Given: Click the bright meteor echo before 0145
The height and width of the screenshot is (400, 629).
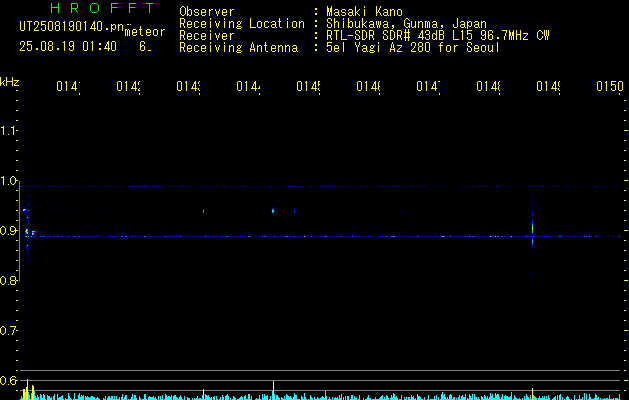Looking at the screenshot, I should [x=273, y=211].
